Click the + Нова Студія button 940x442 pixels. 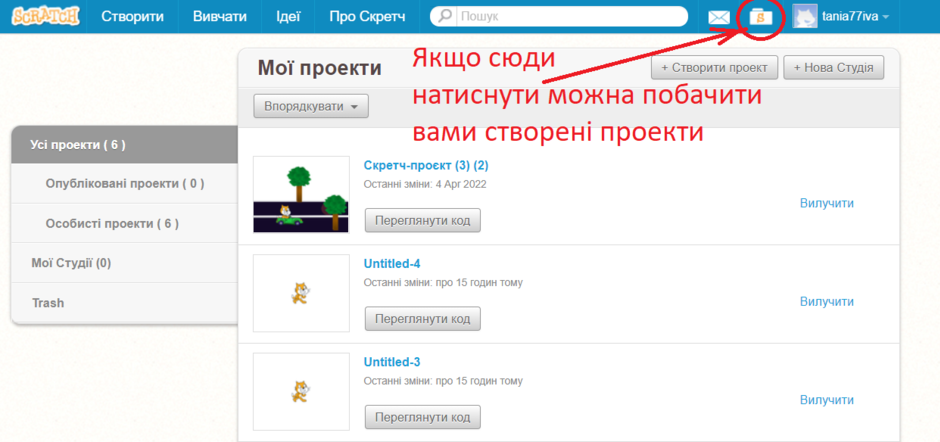tap(833, 68)
